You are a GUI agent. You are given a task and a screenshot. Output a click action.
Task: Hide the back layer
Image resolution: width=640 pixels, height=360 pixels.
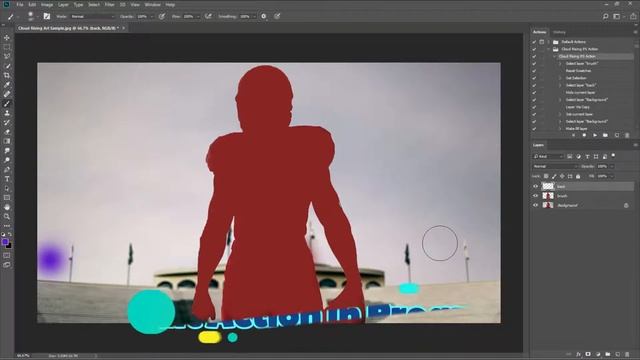536,187
